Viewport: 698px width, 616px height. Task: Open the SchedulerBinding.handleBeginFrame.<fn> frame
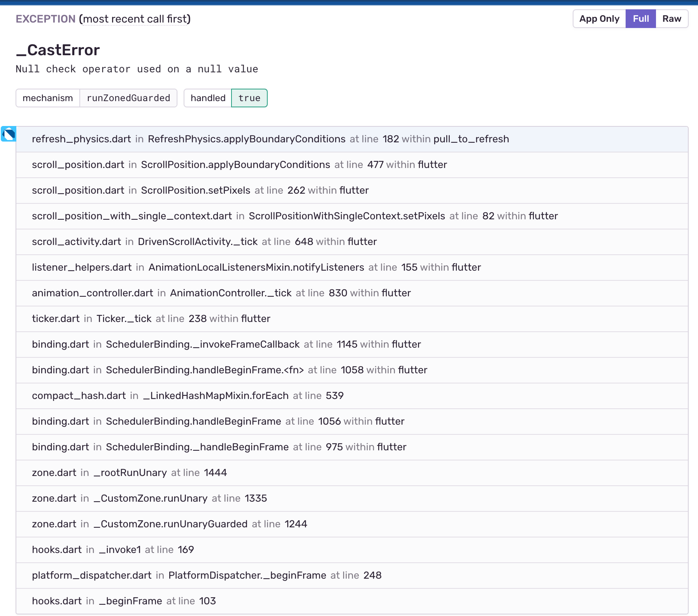coord(352,370)
